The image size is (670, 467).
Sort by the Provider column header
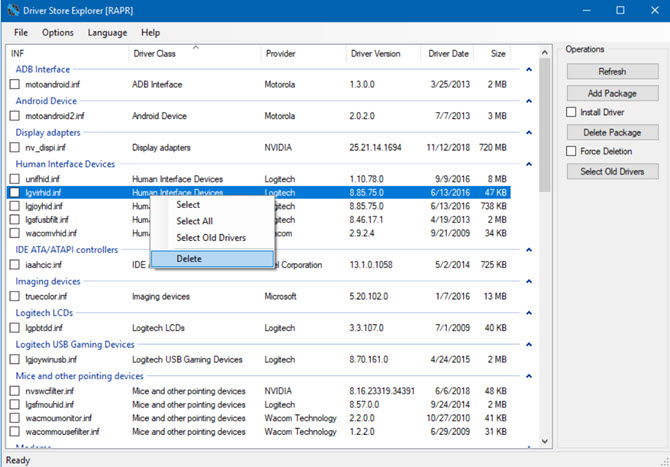pyautogui.click(x=303, y=53)
